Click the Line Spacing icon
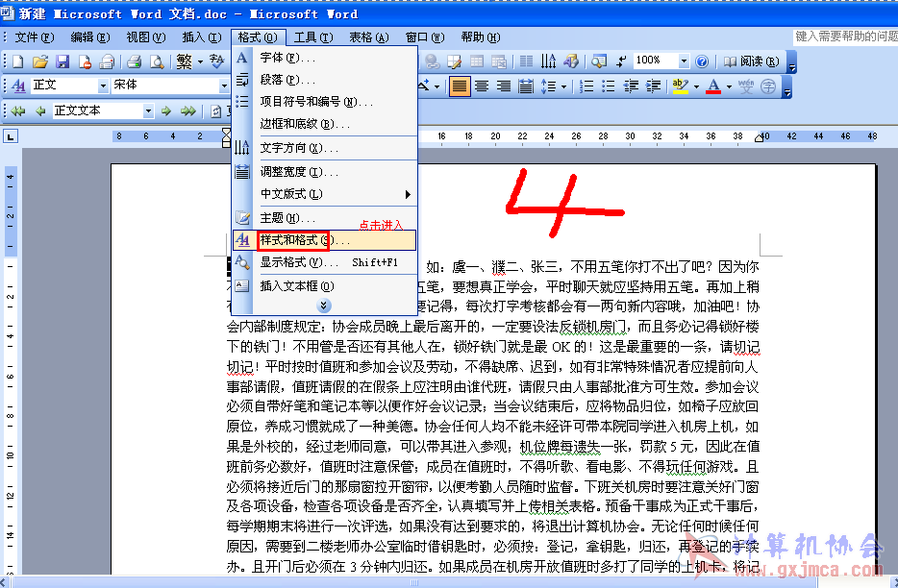 548,86
